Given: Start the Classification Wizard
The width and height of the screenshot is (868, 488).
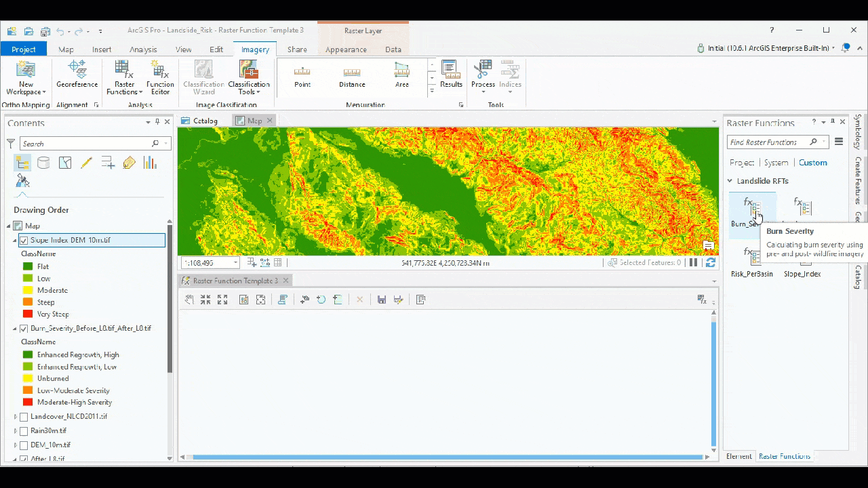Looking at the screenshot, I should [203, 76].
